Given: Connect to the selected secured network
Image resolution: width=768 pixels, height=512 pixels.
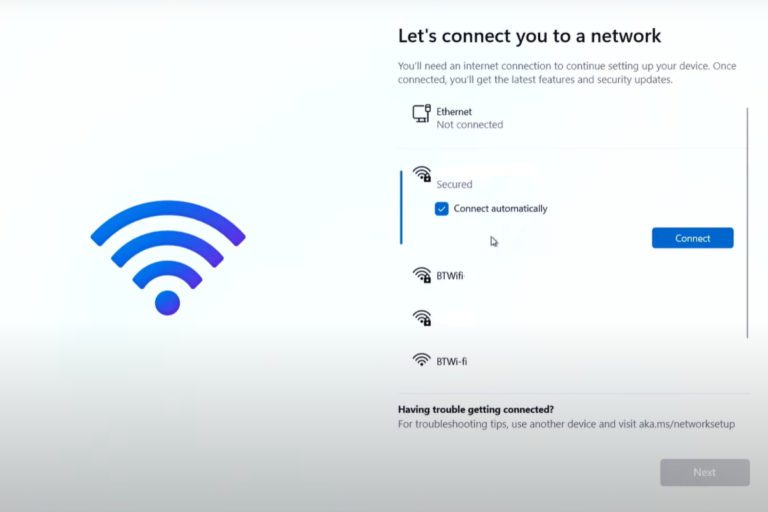Looking at the screenshot, I should [x=693, y=238].
